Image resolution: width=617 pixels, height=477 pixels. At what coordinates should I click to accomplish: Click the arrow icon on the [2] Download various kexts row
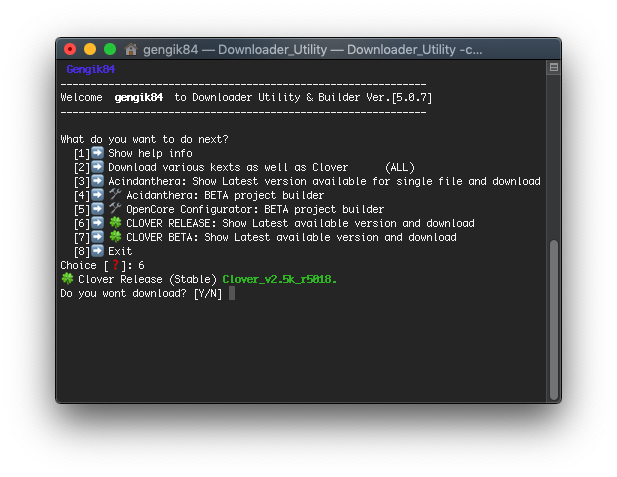click(x=98, y=167)
